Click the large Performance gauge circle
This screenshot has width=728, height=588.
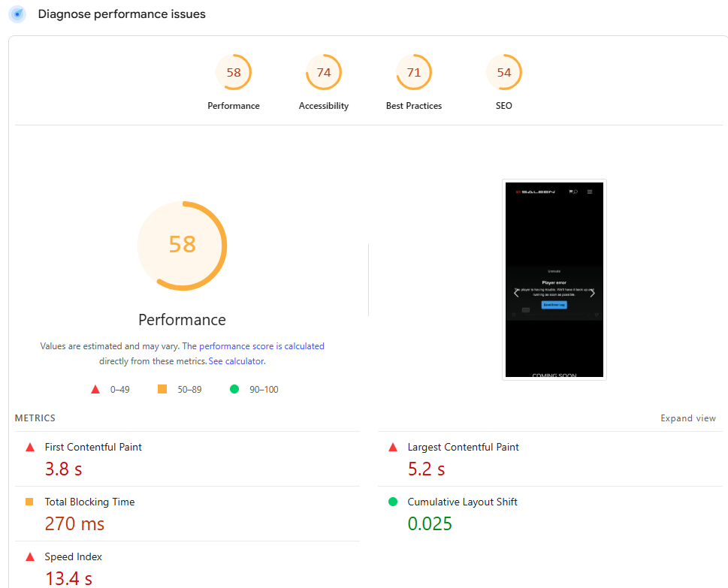[182, 245]
